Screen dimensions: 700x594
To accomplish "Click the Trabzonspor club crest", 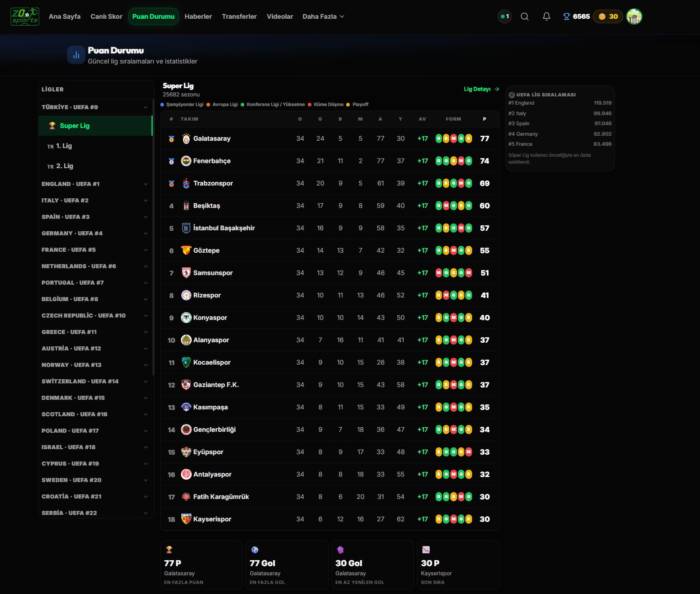I will point(186,183).
